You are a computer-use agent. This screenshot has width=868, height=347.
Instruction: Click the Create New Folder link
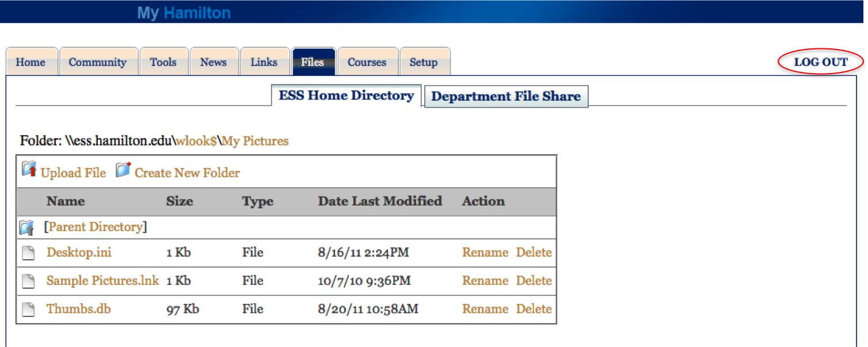187,173
